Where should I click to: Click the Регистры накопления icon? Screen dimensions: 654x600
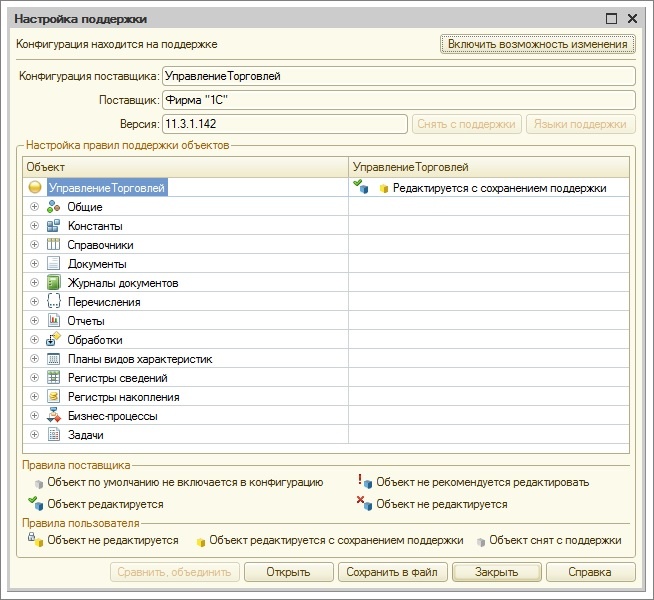coord(53,397)
